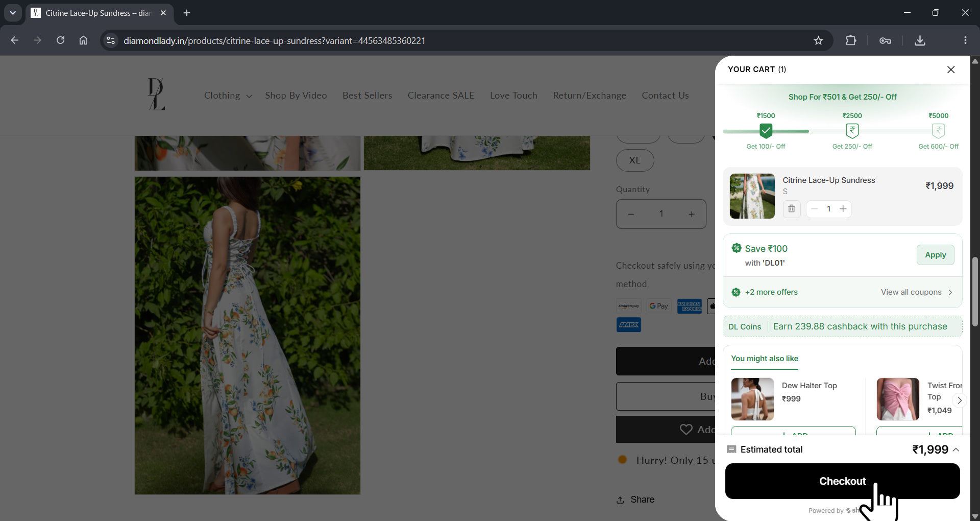Image resolution: width=980 pixels, height=521 pixels.
Task: Decrease product page quantity with minus
Action: [x=631, y=214]
